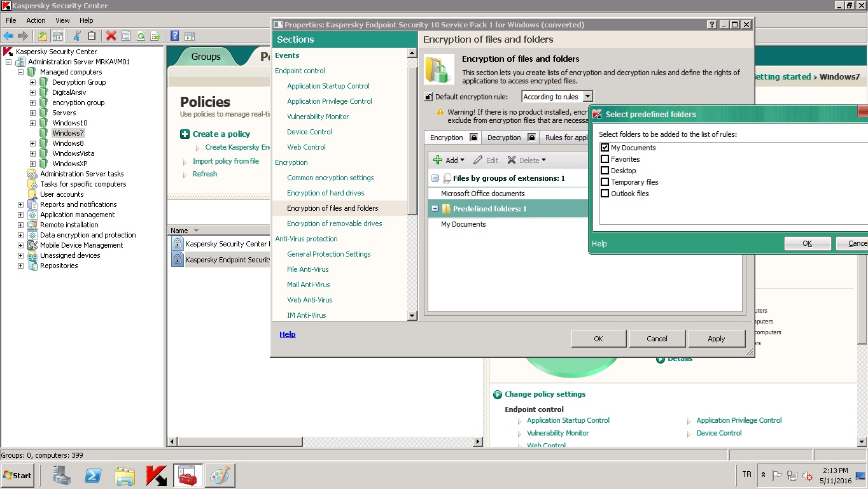
Task: Click the Export list toolbar icon
Action: pyautogui.click(x=155, y=36)
